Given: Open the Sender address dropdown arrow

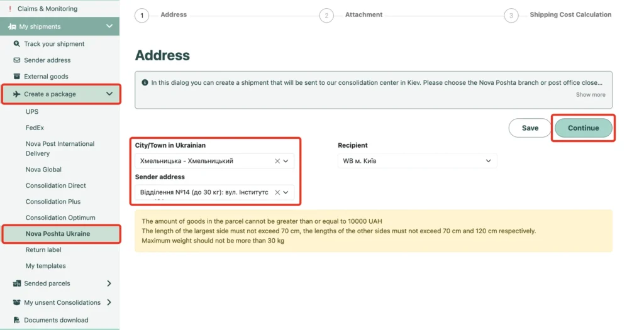Looking at the screenshot, I should pos(286,192).
